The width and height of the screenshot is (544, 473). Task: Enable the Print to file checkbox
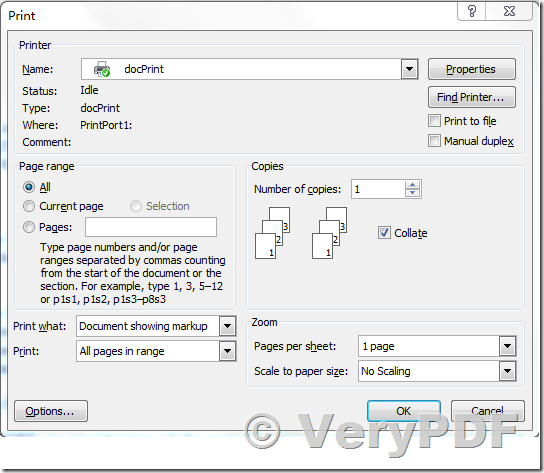point(434,121)
